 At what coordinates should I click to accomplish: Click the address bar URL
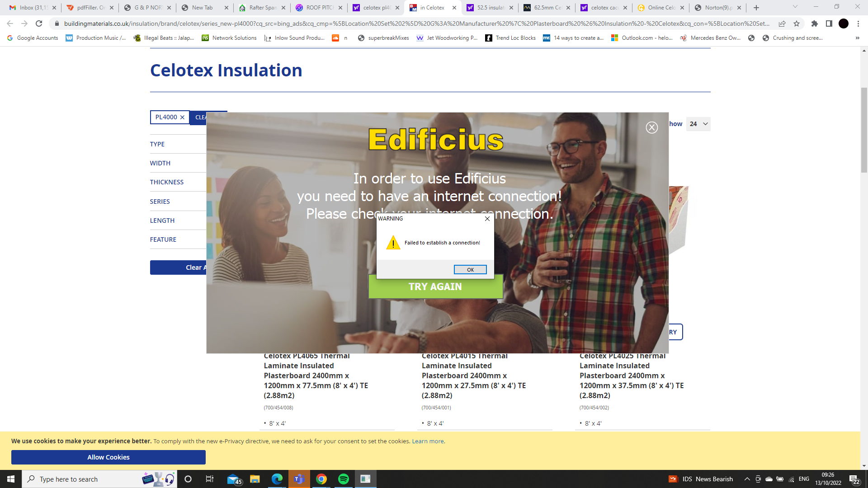(416, 23)
